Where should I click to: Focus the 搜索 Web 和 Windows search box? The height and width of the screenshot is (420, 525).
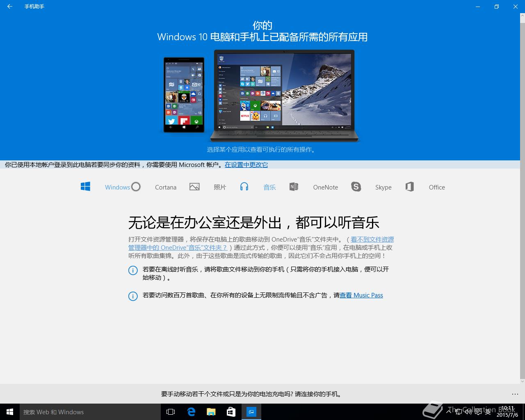tap(90, 412)
